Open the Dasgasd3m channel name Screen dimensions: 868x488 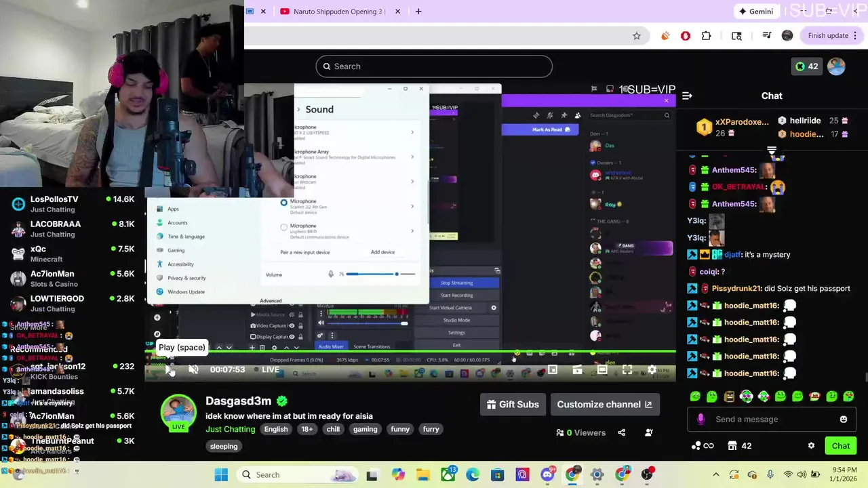(238, 401)
